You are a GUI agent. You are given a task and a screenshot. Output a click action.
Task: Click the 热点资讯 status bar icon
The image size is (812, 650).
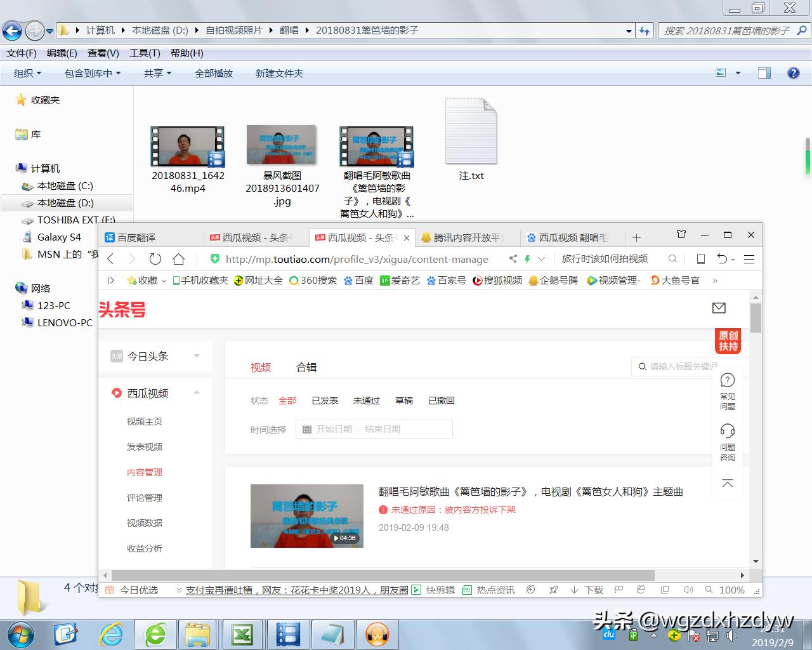point(489,590)
